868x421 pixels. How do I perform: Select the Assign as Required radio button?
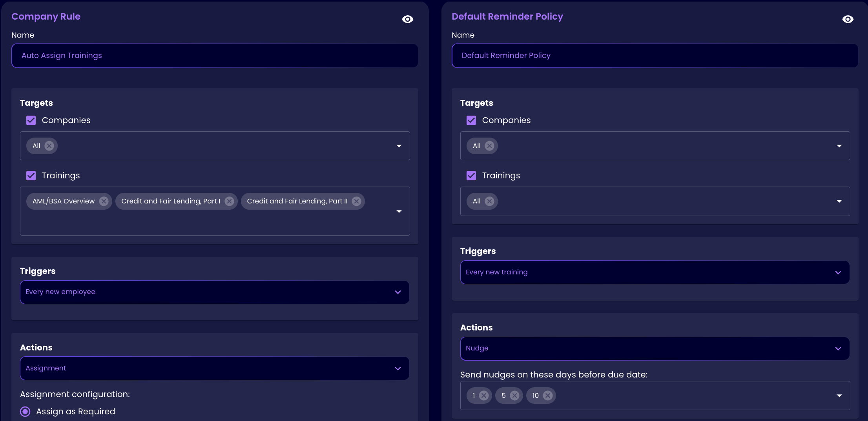(x=25, y=412)
